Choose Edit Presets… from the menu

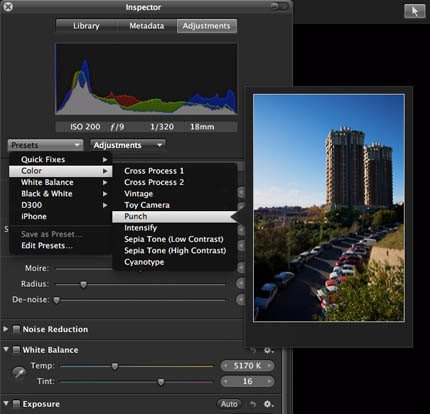point(61,246)
